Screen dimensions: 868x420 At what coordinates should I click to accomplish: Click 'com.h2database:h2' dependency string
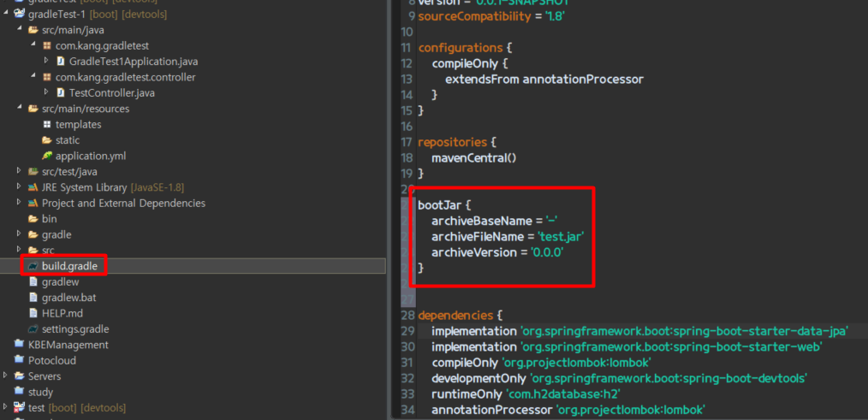click(x=563, y=394)
